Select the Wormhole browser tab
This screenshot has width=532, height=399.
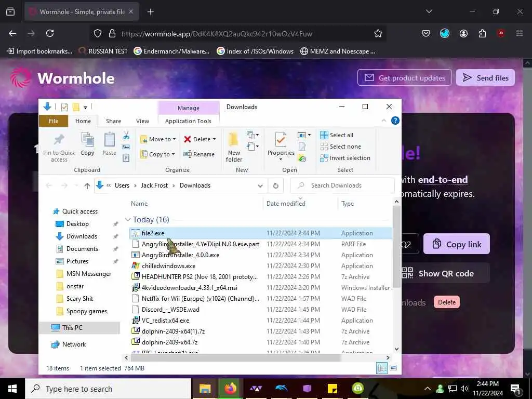pyautogui.click(x=82, y=12)
